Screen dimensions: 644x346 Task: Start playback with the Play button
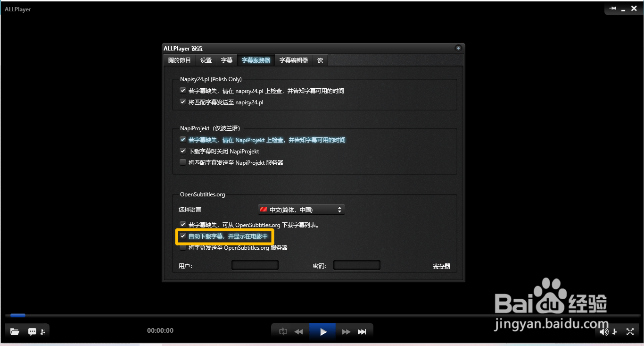coord(323,332)
